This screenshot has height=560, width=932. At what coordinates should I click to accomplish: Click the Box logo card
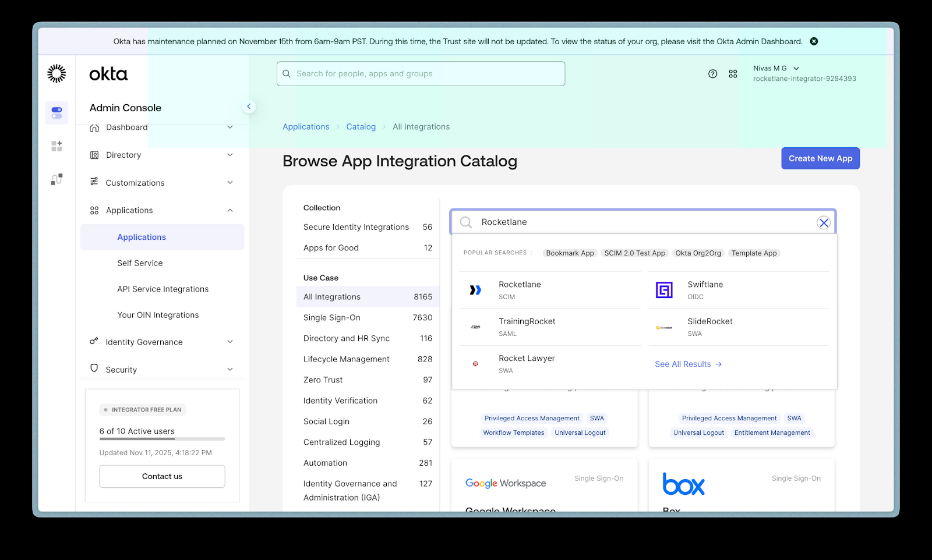(x=683, y=484)
